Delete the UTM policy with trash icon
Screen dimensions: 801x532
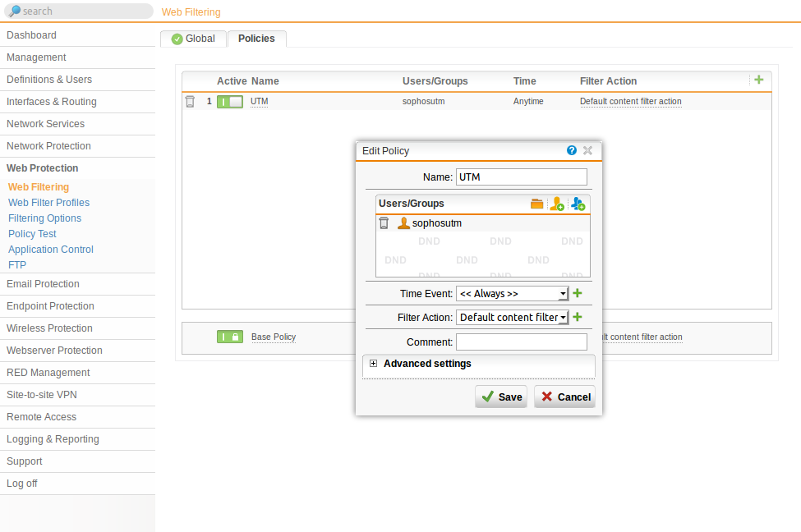tap(190, 102)
